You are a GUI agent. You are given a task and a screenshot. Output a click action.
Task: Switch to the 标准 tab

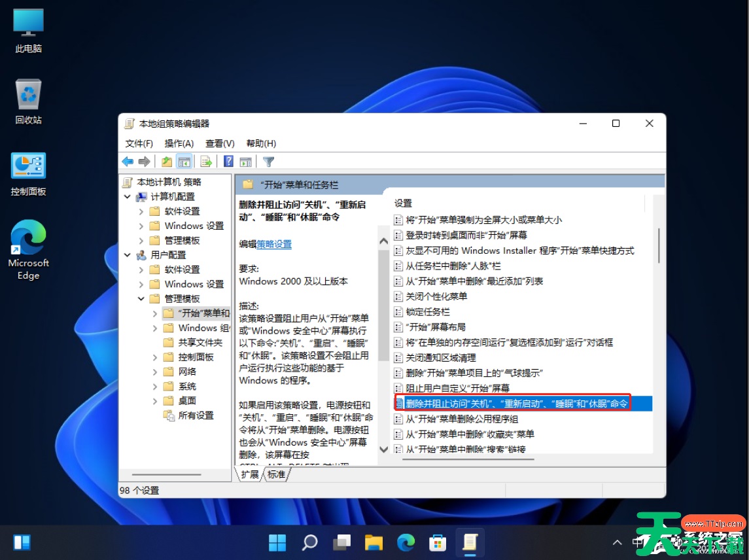(276, 474)
